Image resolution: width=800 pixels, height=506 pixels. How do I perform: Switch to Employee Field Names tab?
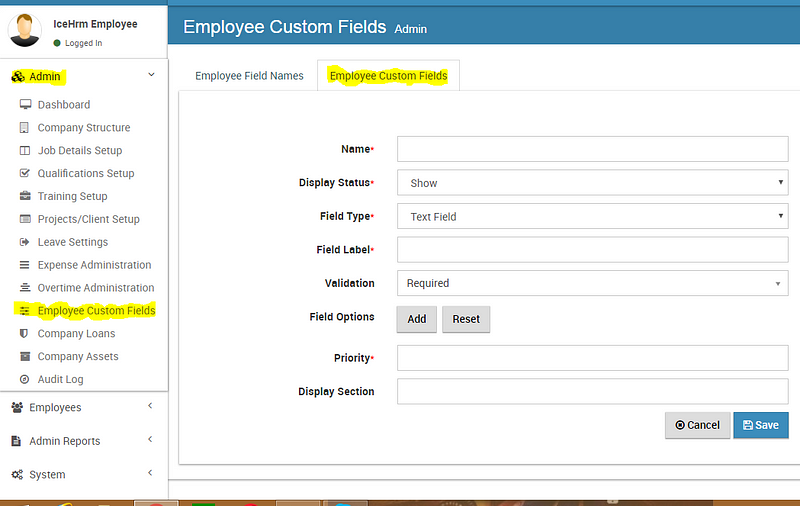click(249, 76)
